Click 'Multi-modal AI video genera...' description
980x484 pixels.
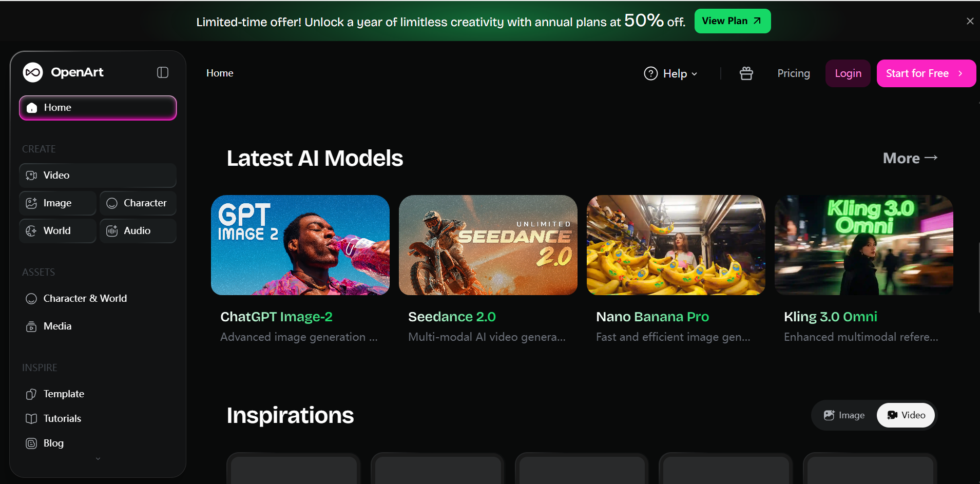(487, 337)
